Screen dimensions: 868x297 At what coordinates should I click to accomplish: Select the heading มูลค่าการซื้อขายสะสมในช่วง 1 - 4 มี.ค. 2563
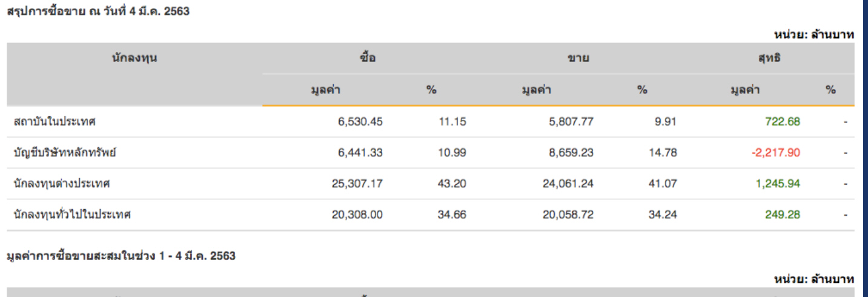pyautogui.click(x=121, y=256)
